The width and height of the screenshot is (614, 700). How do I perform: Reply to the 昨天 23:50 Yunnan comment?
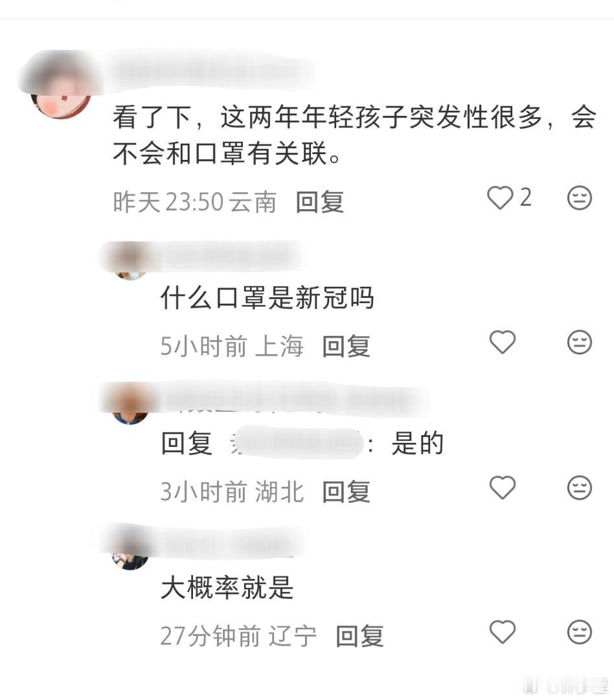(x=320, y=202)
